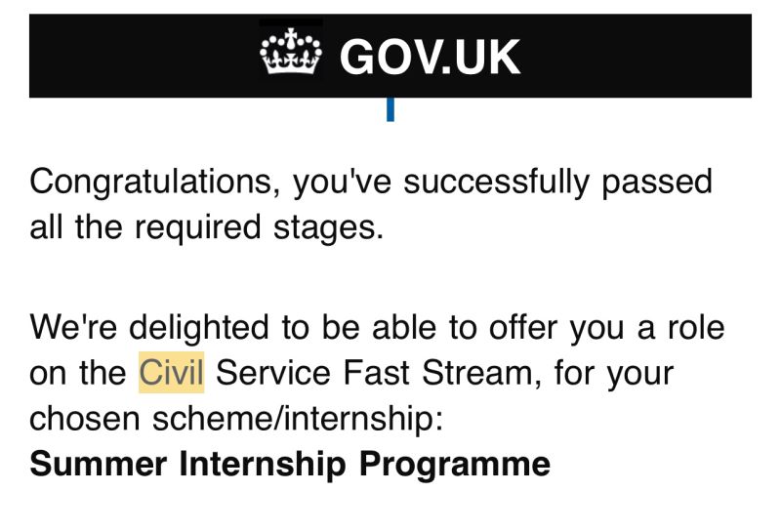Click the words successfully passed

click(x=557, y=183)
